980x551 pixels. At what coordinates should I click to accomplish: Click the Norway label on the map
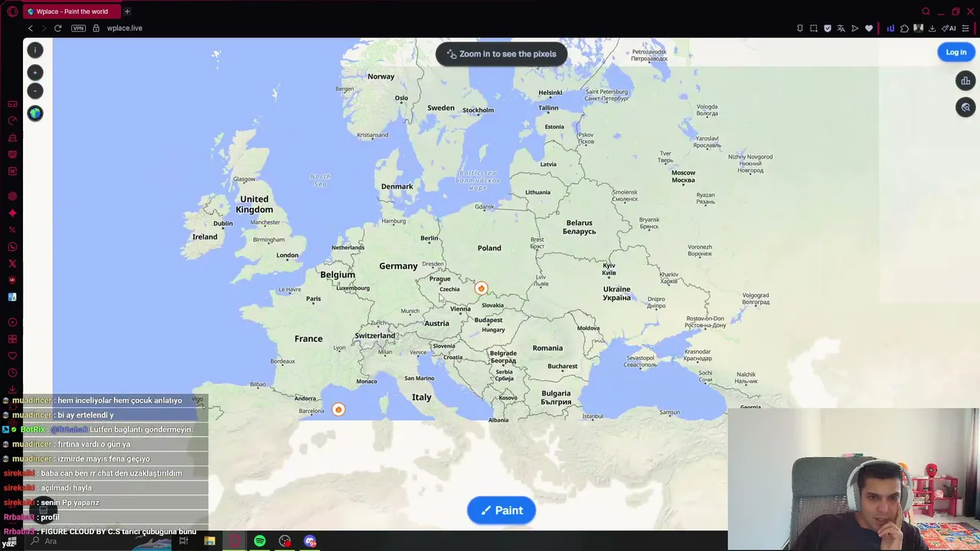coord(381,77)
